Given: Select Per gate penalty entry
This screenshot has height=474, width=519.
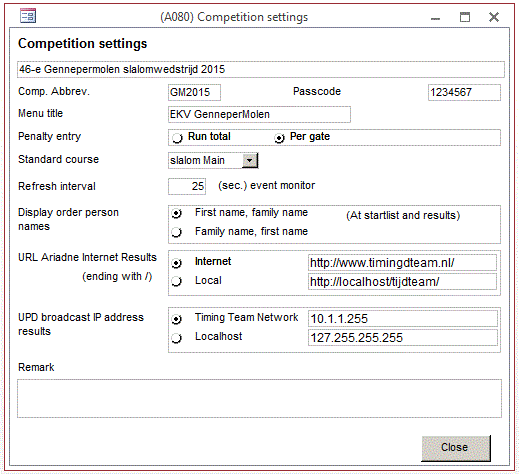Looking at the screenshot, I should (x=279, y=137).
